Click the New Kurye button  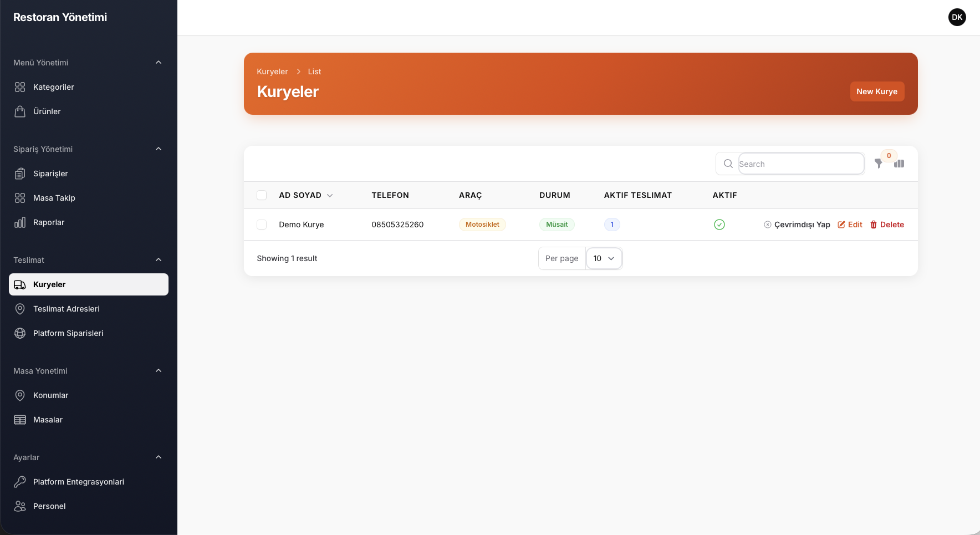point(877,91)
